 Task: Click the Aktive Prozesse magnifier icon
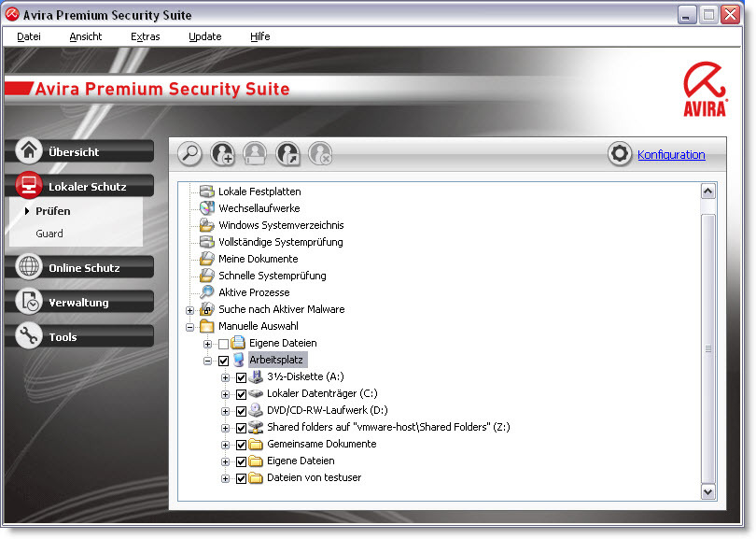[x=207, y=292]
